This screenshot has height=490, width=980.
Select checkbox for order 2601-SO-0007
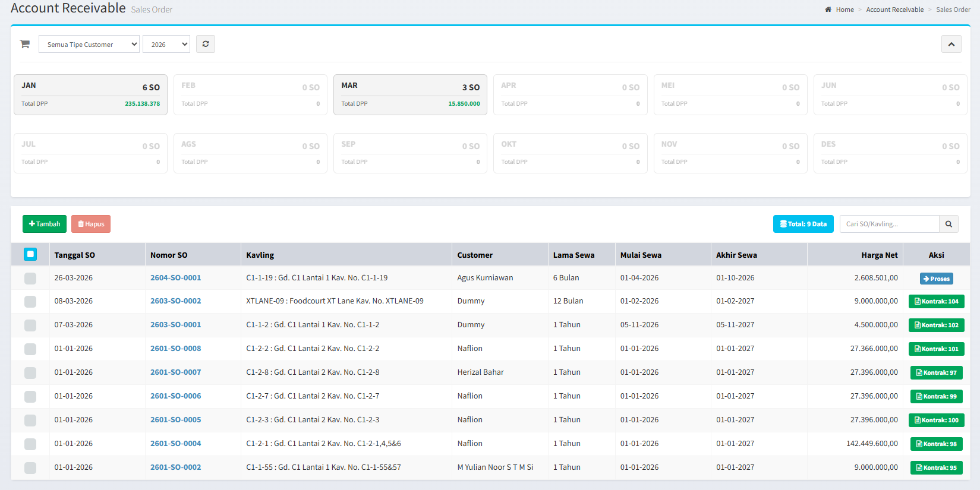point(30,373)
